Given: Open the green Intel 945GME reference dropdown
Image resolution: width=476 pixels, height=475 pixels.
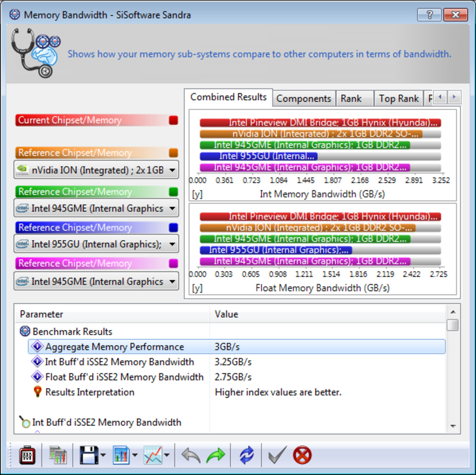Looking at the screenshot, I should 96,208.
